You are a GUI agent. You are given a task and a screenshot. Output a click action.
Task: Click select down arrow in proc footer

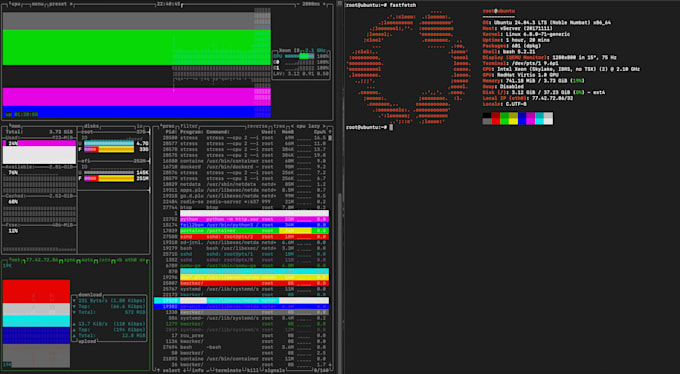[x=183, y=370]
